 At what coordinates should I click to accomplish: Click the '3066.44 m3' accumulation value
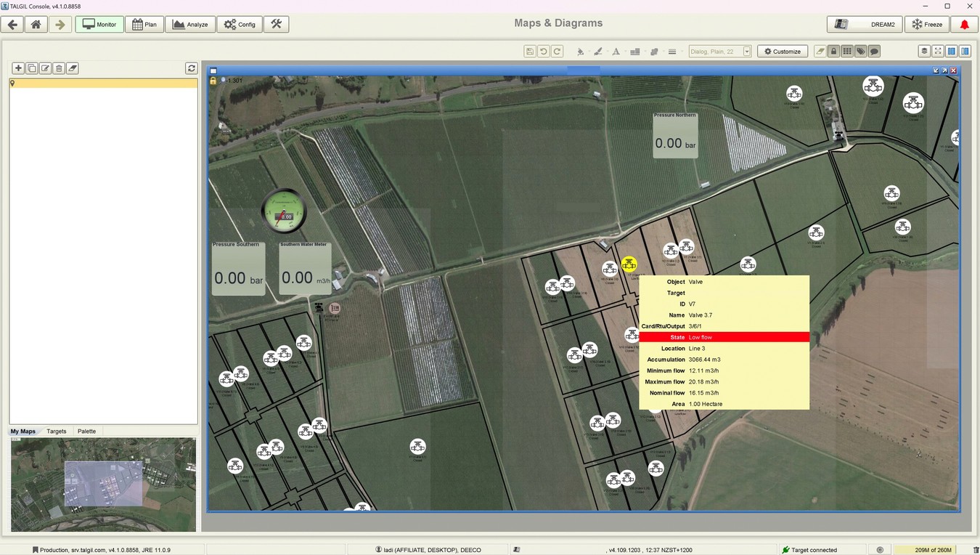click(704, 360)
